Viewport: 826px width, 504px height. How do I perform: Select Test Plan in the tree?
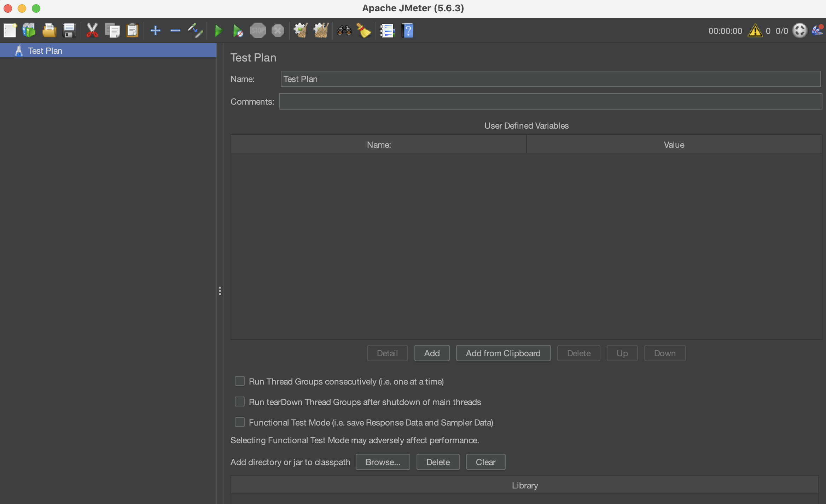[45, 50]
